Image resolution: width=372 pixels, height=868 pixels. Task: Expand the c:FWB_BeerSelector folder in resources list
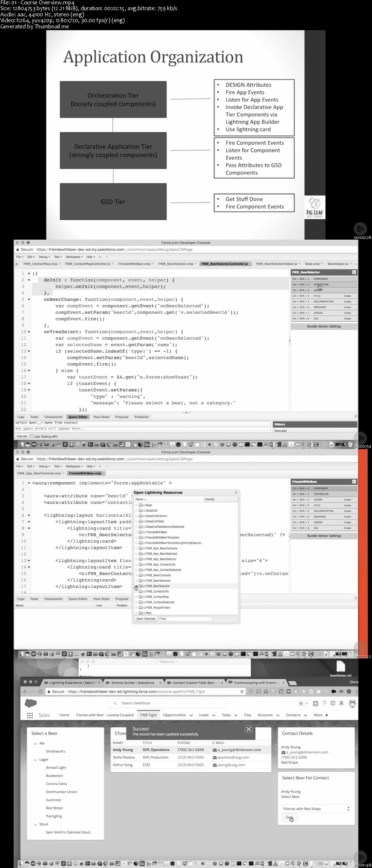coord(136,586)
